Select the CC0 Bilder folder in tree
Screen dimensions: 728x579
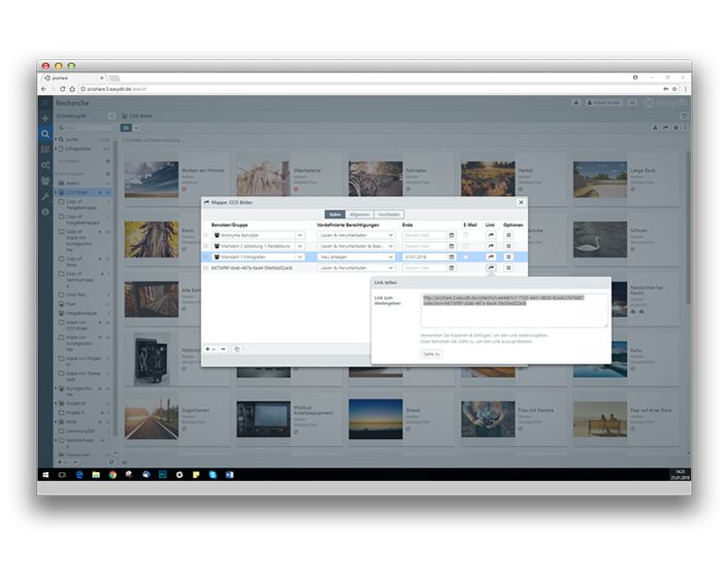coord(76,192)
